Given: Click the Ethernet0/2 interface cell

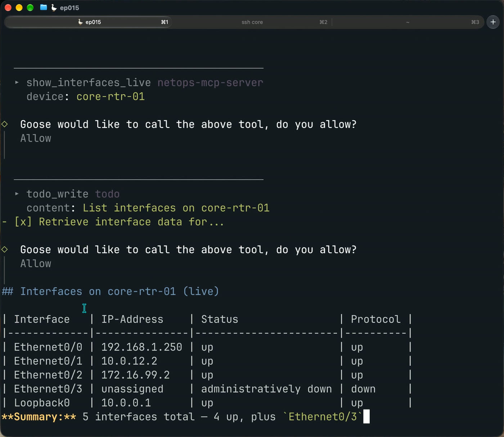Looking at the screenshot, I should click(48, 375).
